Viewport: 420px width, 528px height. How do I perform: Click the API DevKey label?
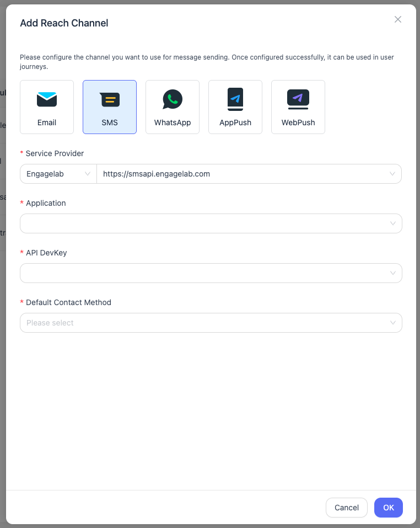pos(46,253)
